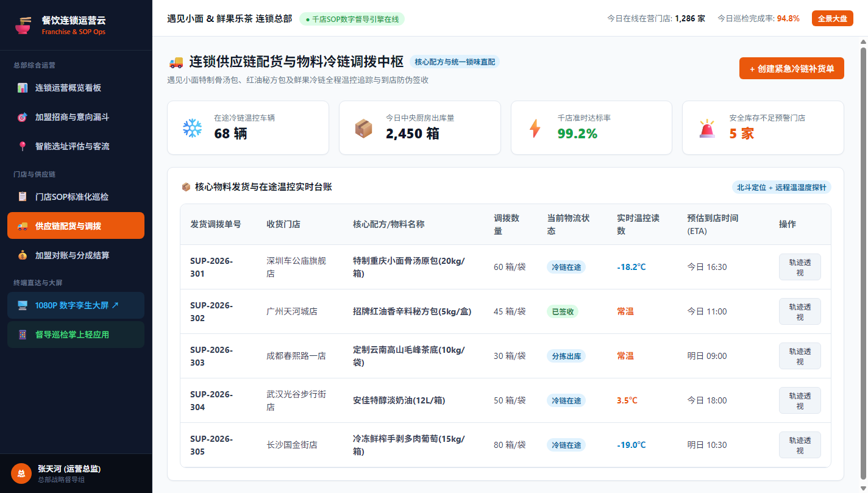Click ETA 明日 10:30
Image resolution: width=868 pixels, height=493 pixels.
707,445
